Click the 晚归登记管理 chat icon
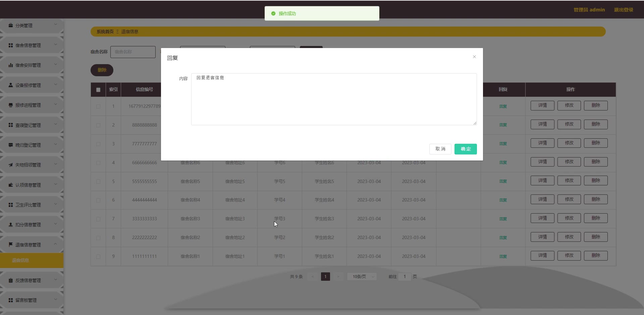The height and width of the screenshot is (315, 644). 11,145
